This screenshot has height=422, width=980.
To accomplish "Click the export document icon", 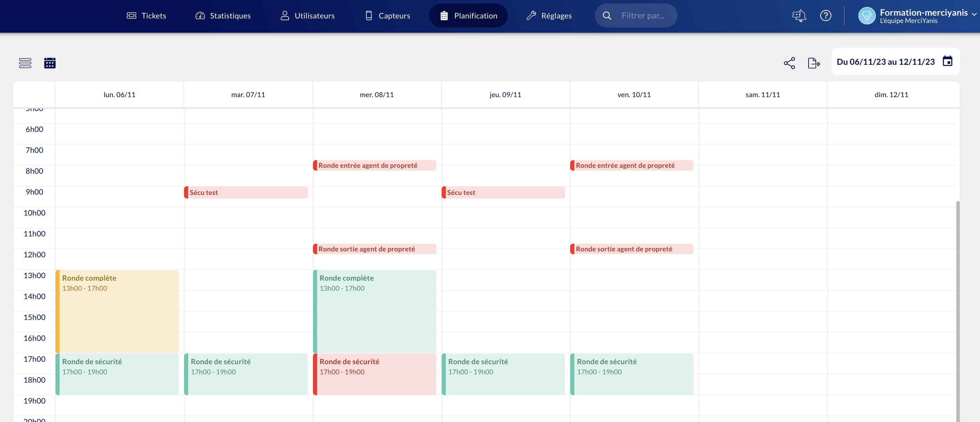I will click(x=814, y=63).
